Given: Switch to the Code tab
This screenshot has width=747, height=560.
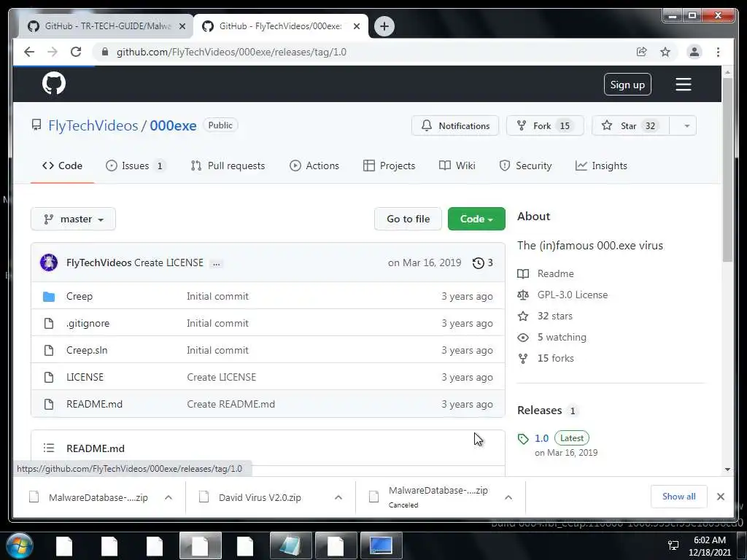Looking at the screenshot, I should pyautogui.click(x=63, y=166).
